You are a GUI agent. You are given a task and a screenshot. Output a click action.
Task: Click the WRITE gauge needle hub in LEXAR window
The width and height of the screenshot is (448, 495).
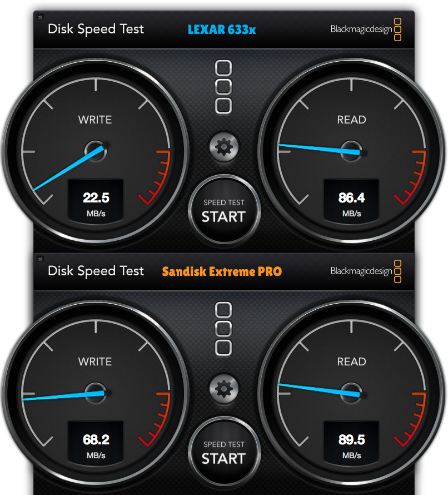click(96, 151)
